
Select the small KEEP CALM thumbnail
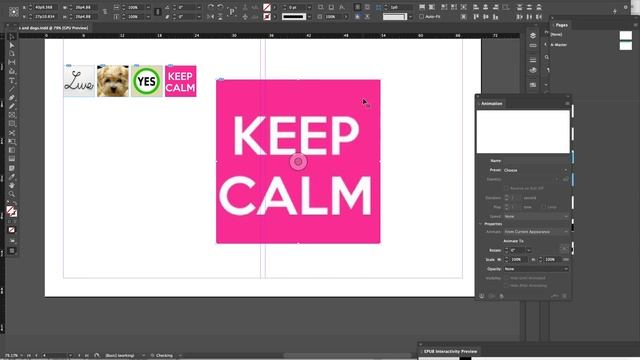coord(180,81)
